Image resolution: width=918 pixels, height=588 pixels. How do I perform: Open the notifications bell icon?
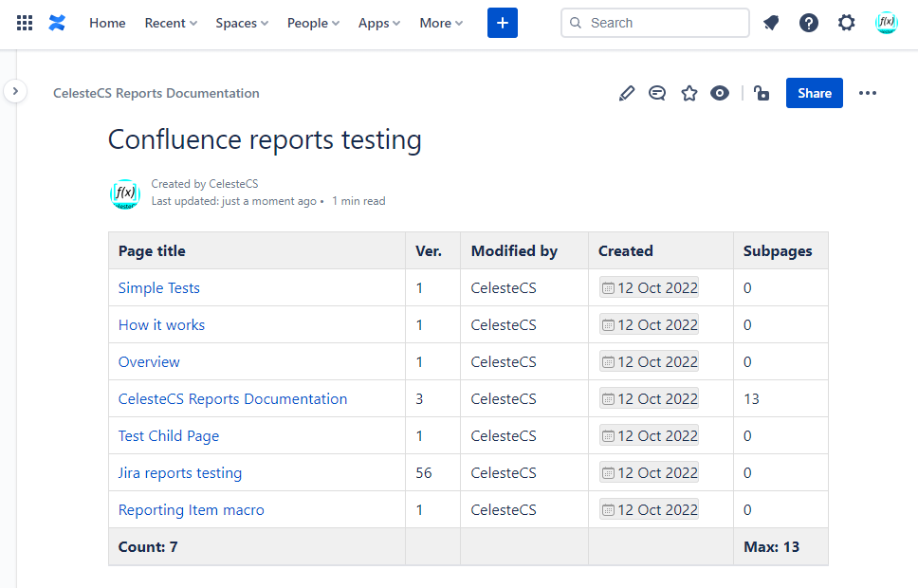click(771, 23)
